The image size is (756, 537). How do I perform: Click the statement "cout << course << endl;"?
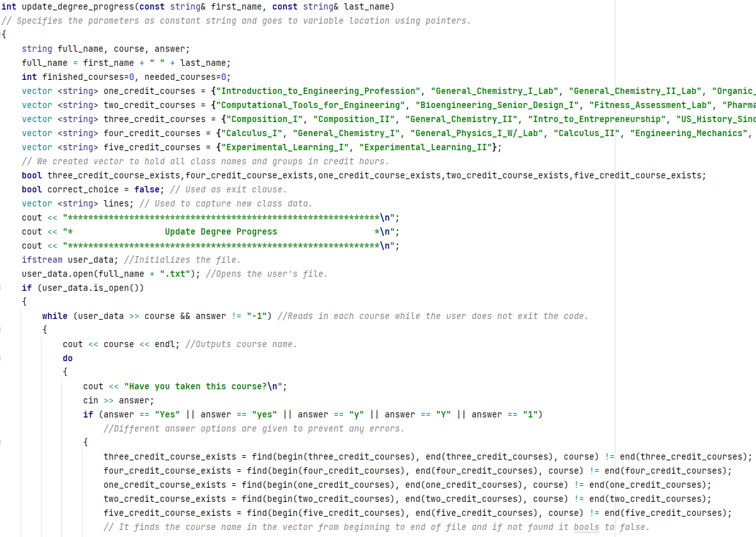(121, 344)
